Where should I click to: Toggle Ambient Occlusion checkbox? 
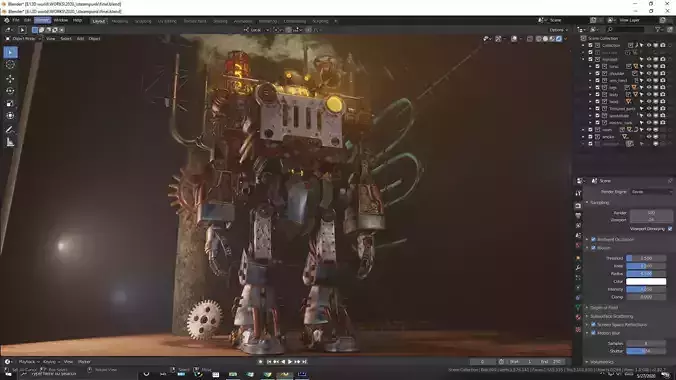click(x=594, y=239)
